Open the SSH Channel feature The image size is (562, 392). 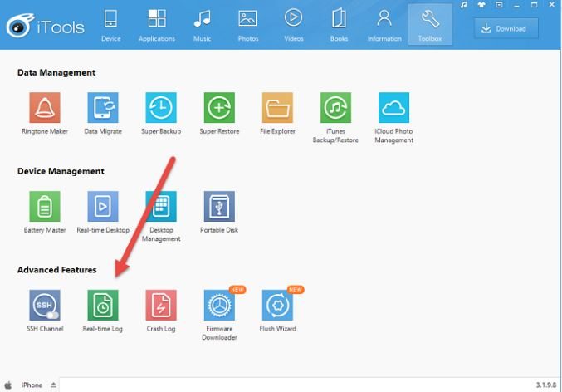tap(45, 306)
